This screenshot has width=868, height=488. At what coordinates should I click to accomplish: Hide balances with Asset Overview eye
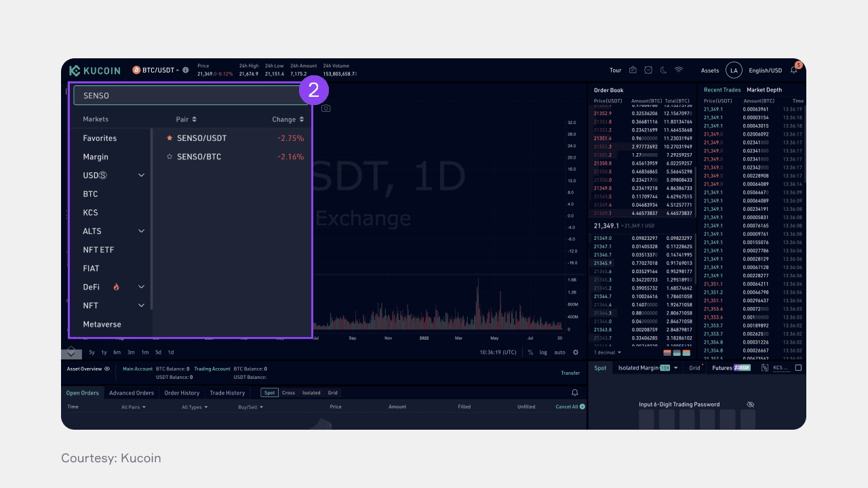(x=107, y=369)
